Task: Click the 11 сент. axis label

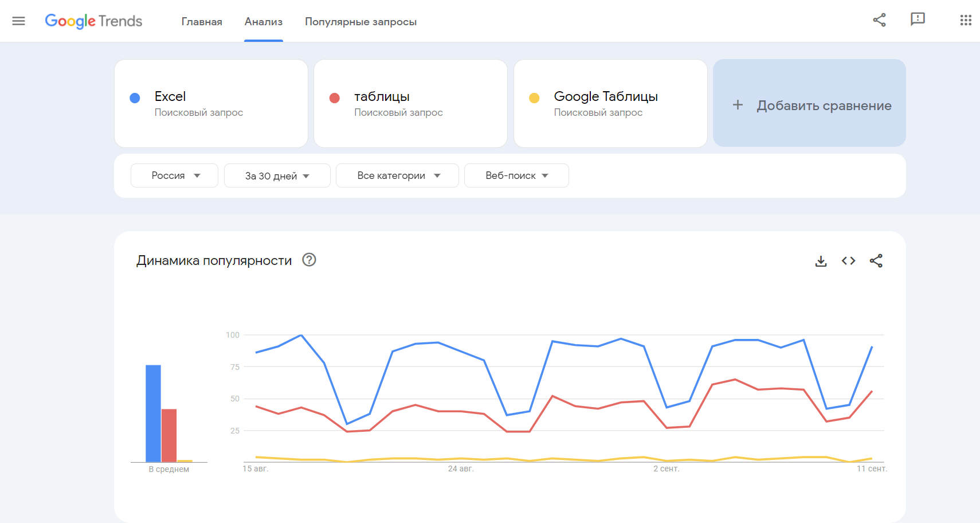Action: pyautogui.click(x=872, y=469)
